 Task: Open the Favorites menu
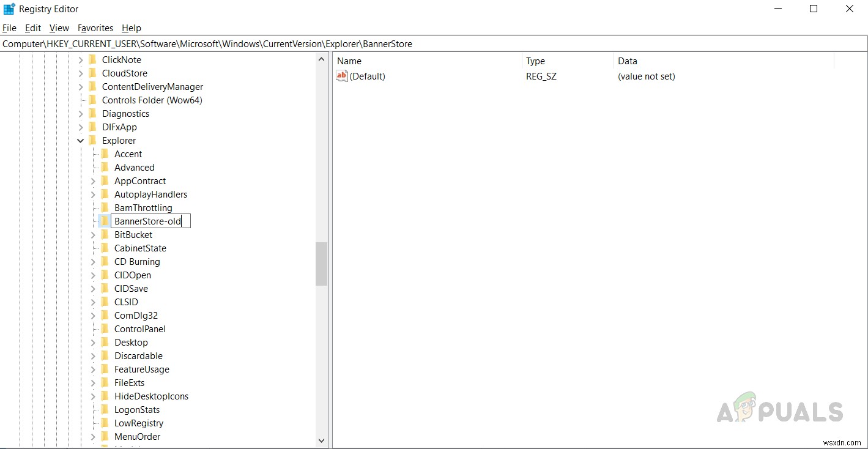click(x=95, y=28)
